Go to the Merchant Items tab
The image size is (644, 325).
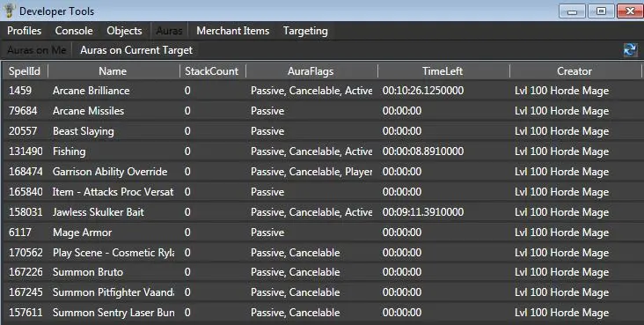point(233,31)
